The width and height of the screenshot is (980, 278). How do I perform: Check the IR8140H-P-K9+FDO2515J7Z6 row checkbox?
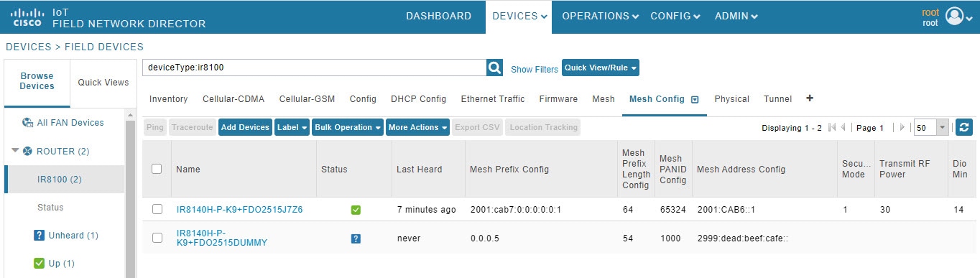click(157, 209)
